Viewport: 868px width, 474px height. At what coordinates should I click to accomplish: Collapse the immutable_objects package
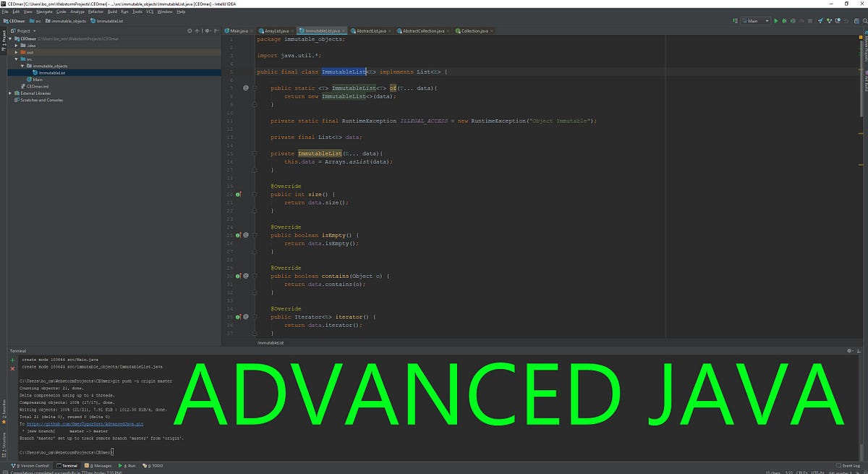[22, 65]
